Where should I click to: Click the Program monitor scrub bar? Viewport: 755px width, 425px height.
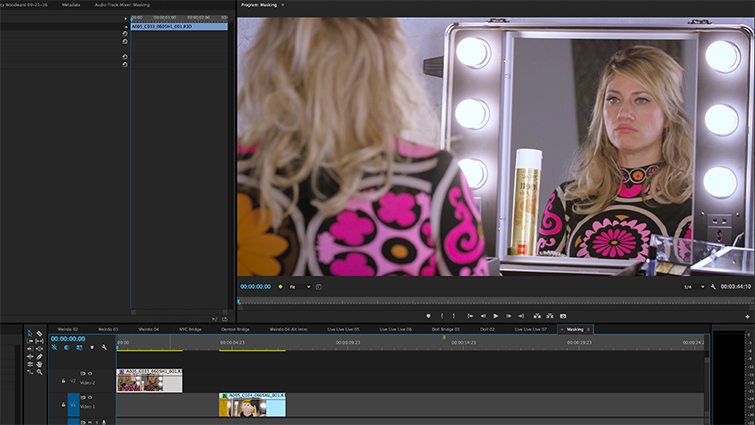tap(496, 302)
